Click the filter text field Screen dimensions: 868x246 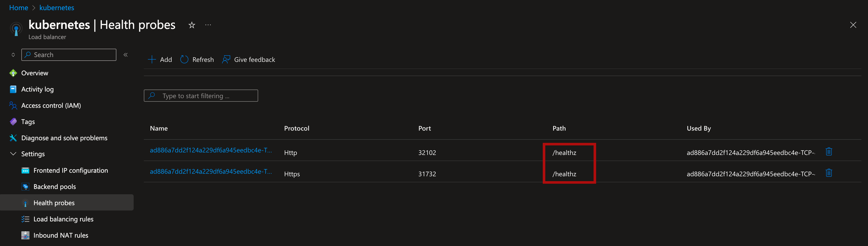(200, 96)
